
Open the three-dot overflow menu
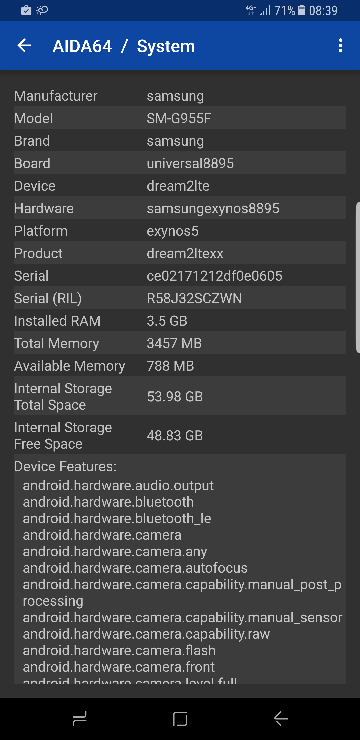[x=340, y=46]
